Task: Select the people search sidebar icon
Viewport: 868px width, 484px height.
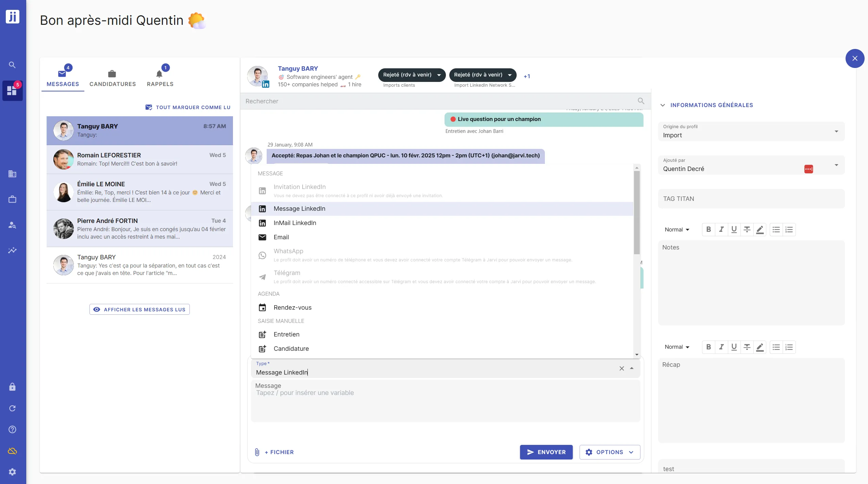Action: point(12,224)
